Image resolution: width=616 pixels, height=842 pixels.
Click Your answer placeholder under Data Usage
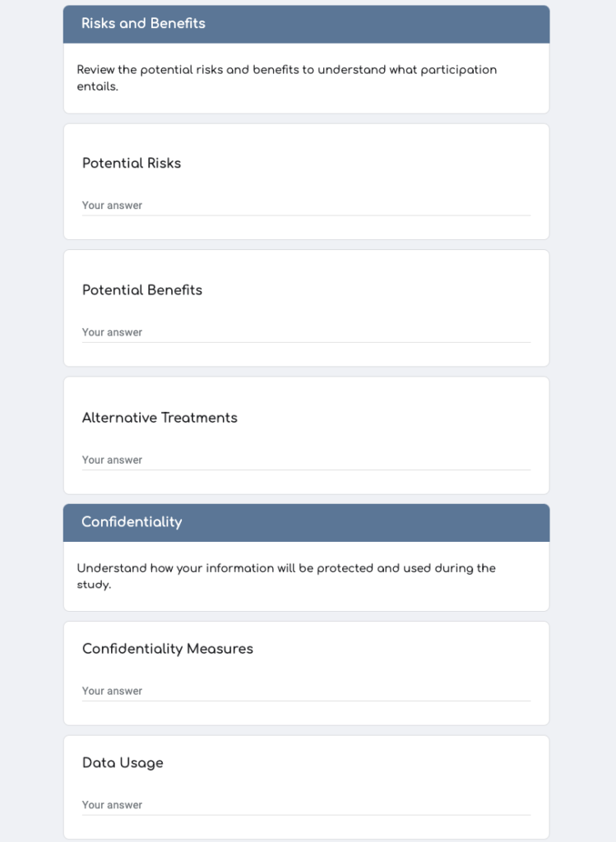coord(112,804)
